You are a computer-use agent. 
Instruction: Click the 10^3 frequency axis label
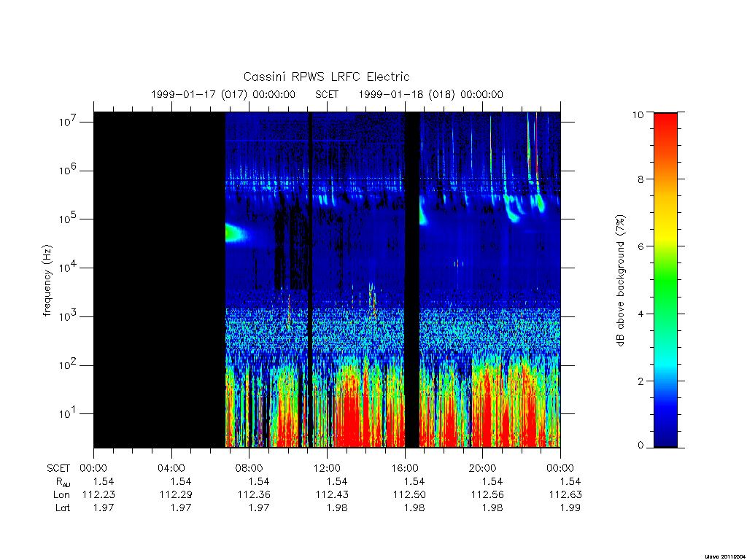coord(69,316)
